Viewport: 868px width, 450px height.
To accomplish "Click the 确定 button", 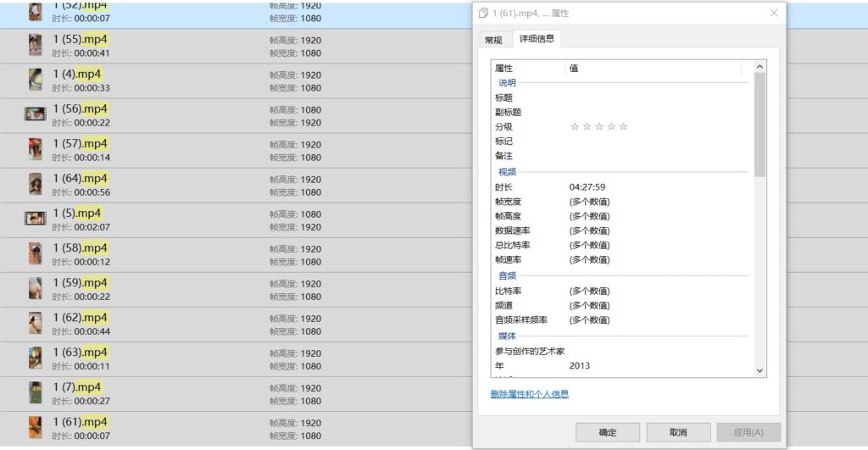I will click(608, 432).
